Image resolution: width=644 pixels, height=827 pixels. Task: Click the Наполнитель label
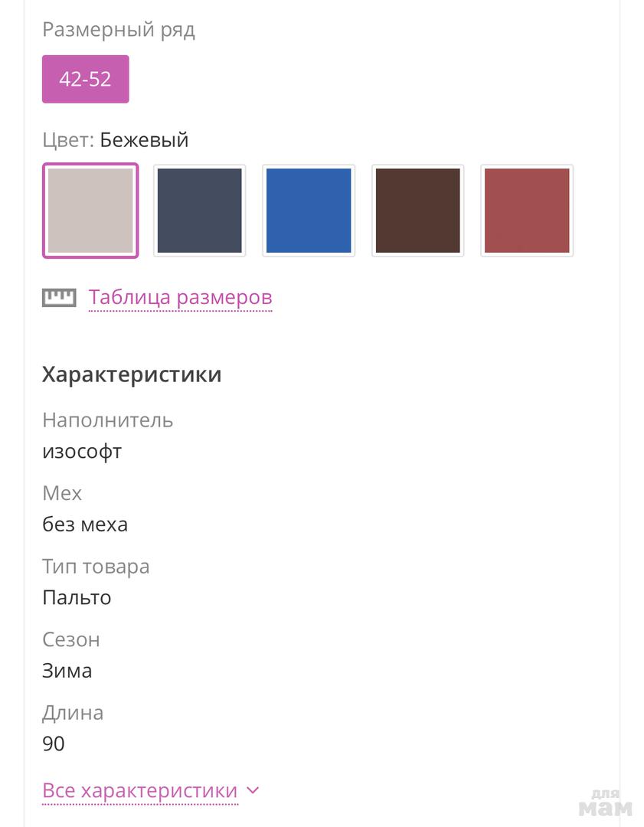[x=108, y=420]
